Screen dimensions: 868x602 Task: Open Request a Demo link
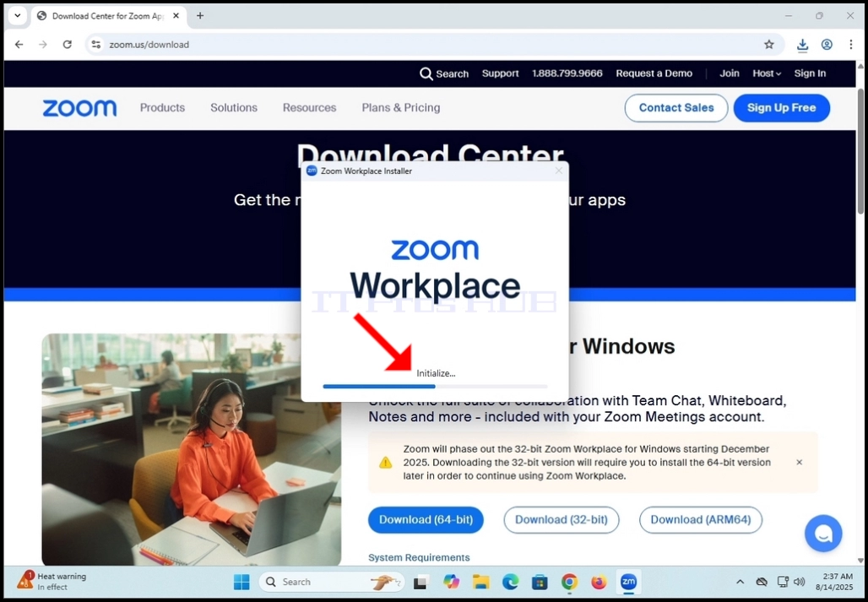click(x=654, y=73)
